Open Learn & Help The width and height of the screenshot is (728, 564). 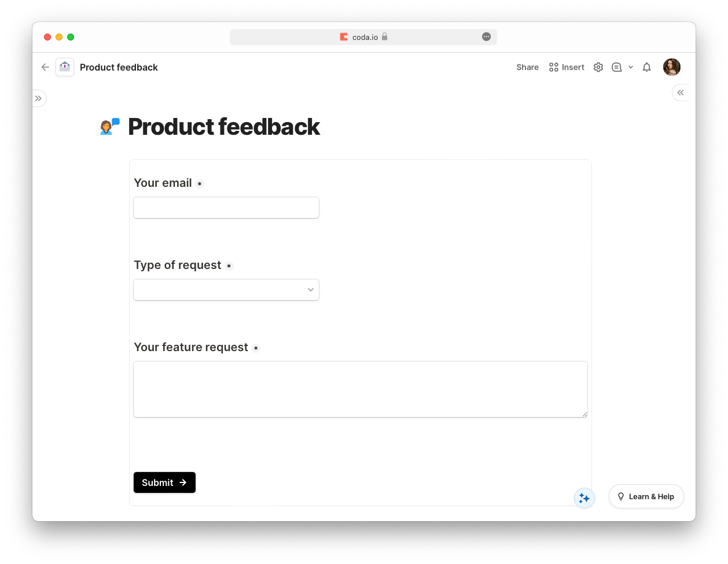[646, 496]
